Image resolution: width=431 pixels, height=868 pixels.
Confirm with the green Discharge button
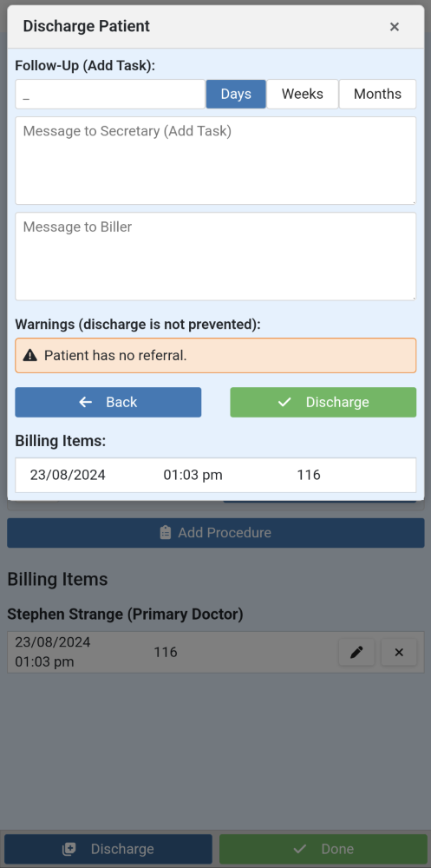323,402
